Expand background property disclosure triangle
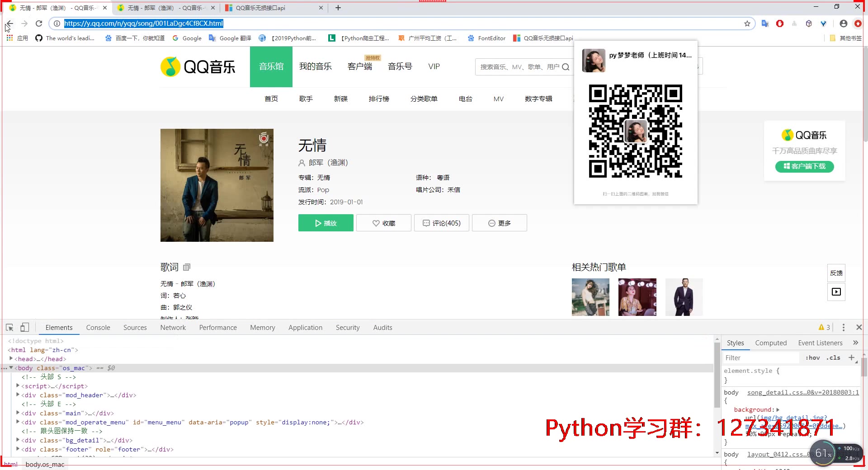Viewport: 868px width, 470px height. (778, 410)
